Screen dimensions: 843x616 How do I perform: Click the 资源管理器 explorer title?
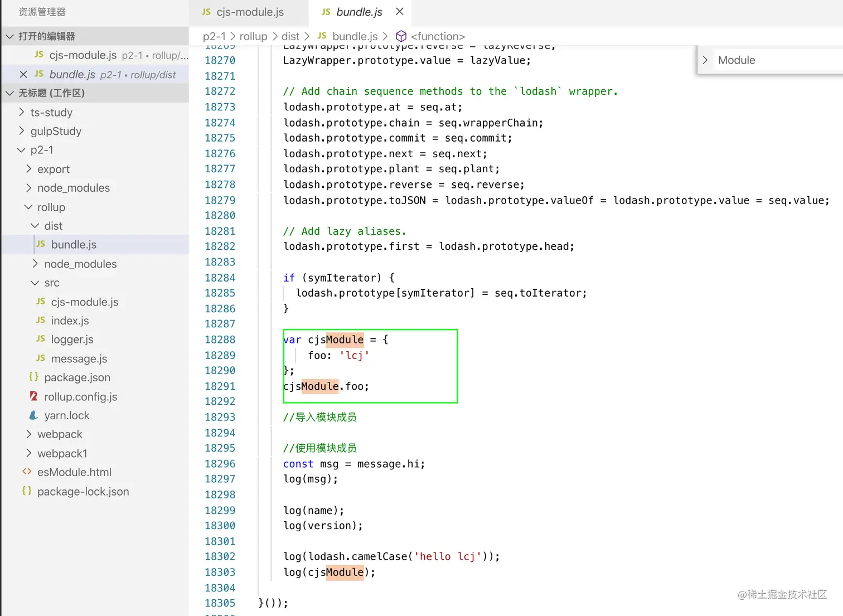click(x=42, y=12)
